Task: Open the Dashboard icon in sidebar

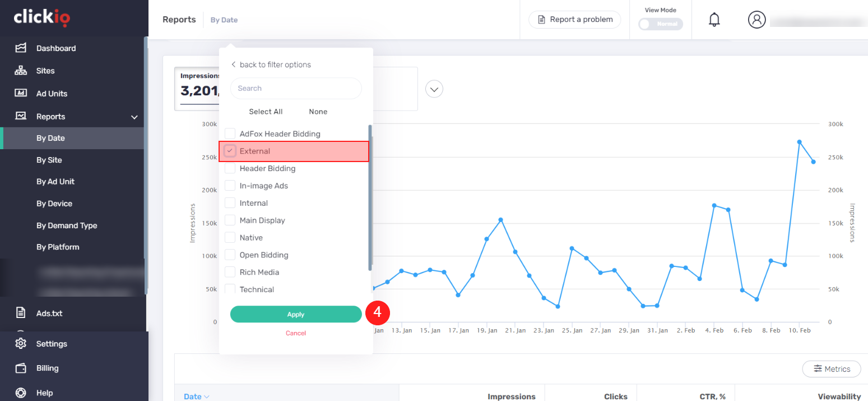Action: [x=21, y=48]
